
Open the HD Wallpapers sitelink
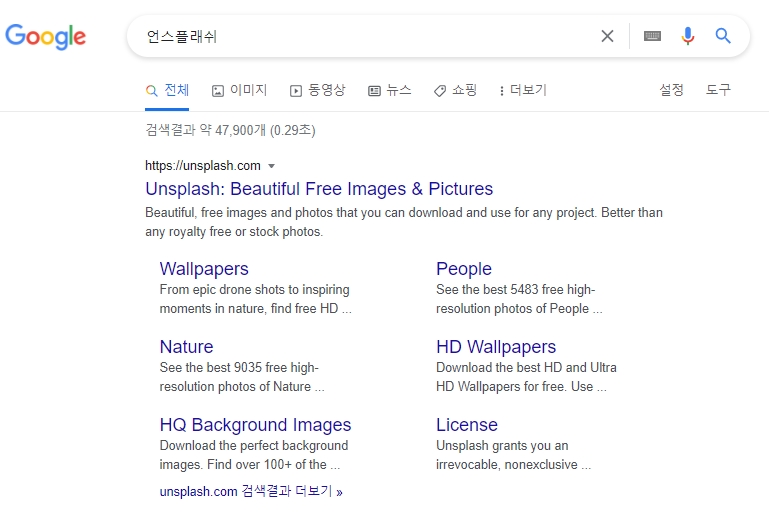[496, 347]
